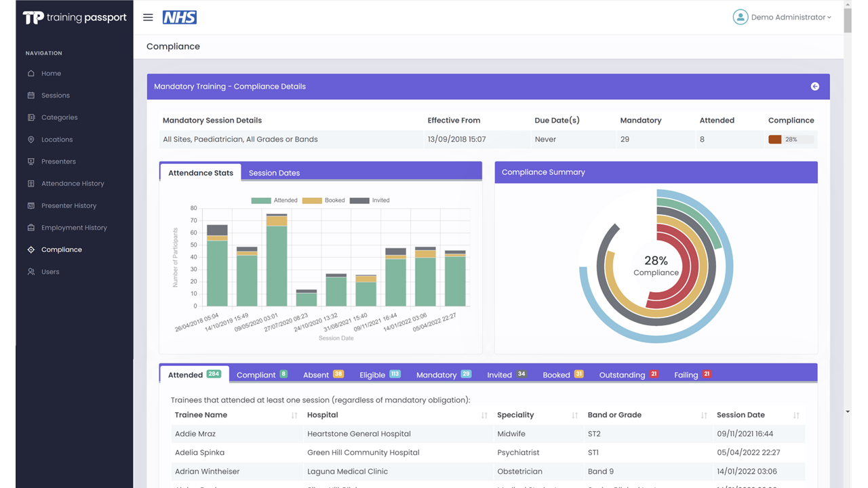The image size is (868, 488).
Task: Click the Employment History briefcase icon
Action: (31, 228)
